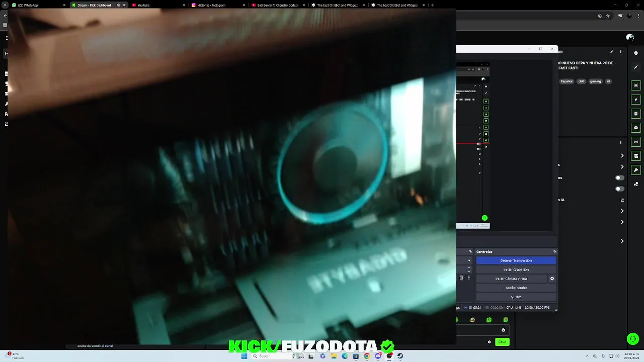Click green support headset button
Viewport: 644px width, 362px height.
(632, 338)
